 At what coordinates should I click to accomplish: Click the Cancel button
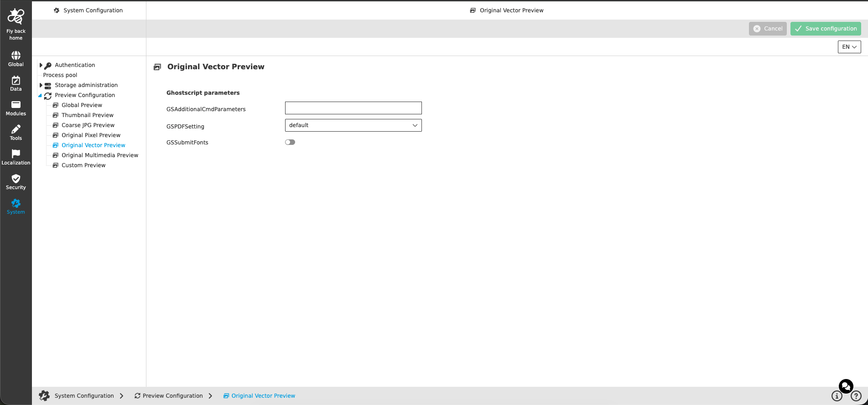click(768, 29)
